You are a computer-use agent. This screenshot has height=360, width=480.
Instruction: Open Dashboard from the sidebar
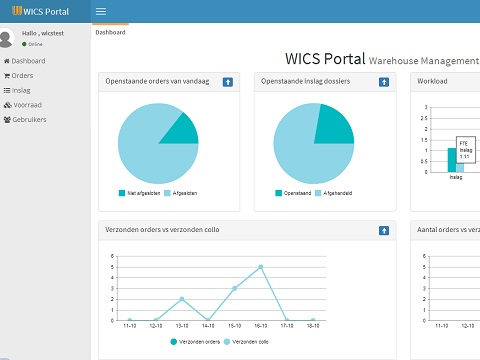point(24,61)
